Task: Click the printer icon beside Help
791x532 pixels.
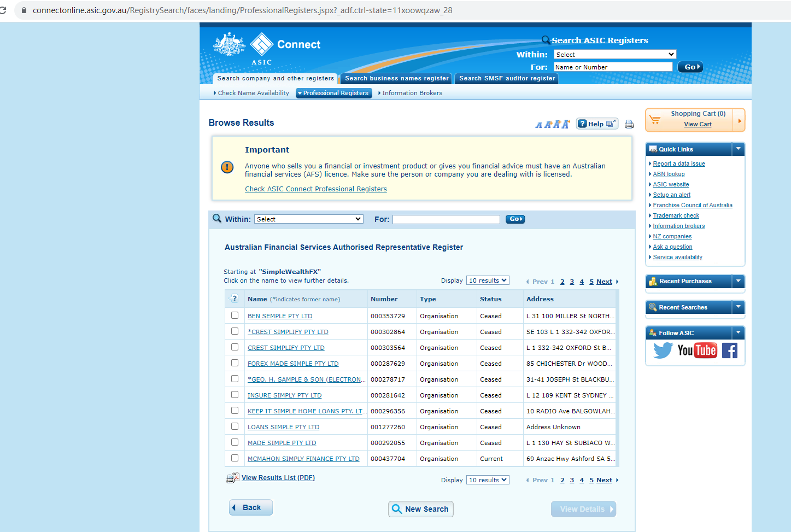Action: click(x=629, y=124)
